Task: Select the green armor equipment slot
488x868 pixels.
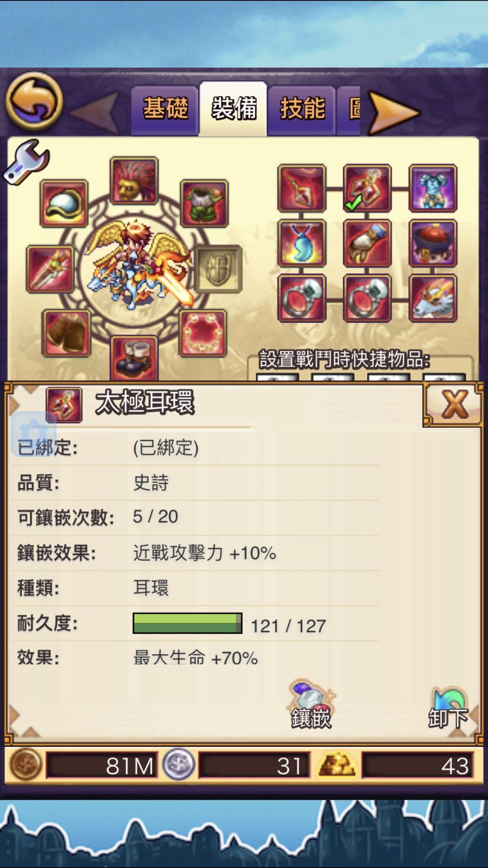Action: pyautogui.click(x=204, y=203)
